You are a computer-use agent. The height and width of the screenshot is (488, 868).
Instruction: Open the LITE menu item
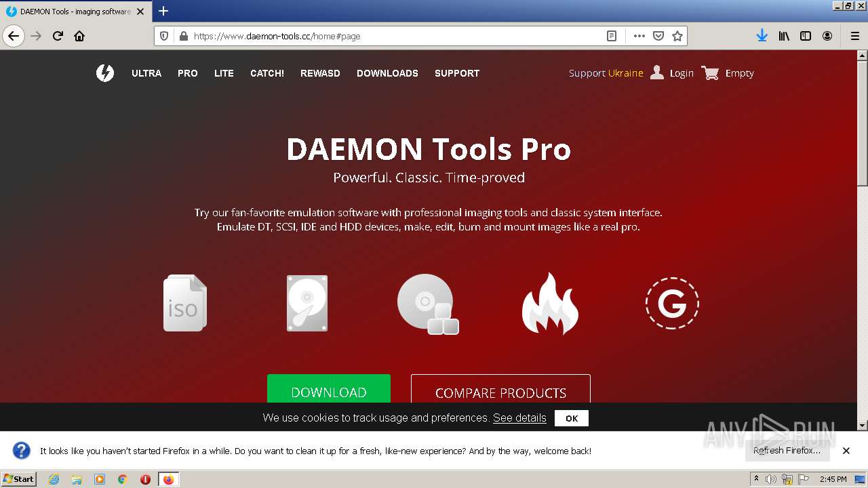pyautogui.click(x=224, y=73)
